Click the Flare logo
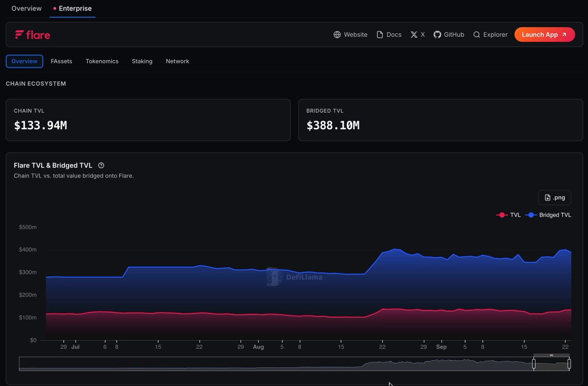The height and width of the screenshot is (386, 588). pyautogui.click(x=32, y=35)
